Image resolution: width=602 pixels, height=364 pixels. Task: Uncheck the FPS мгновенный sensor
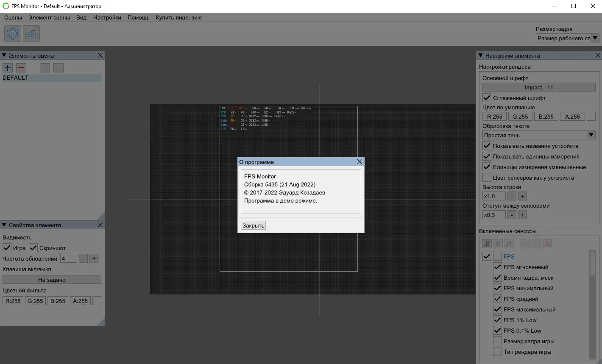(x=497, y=267)
